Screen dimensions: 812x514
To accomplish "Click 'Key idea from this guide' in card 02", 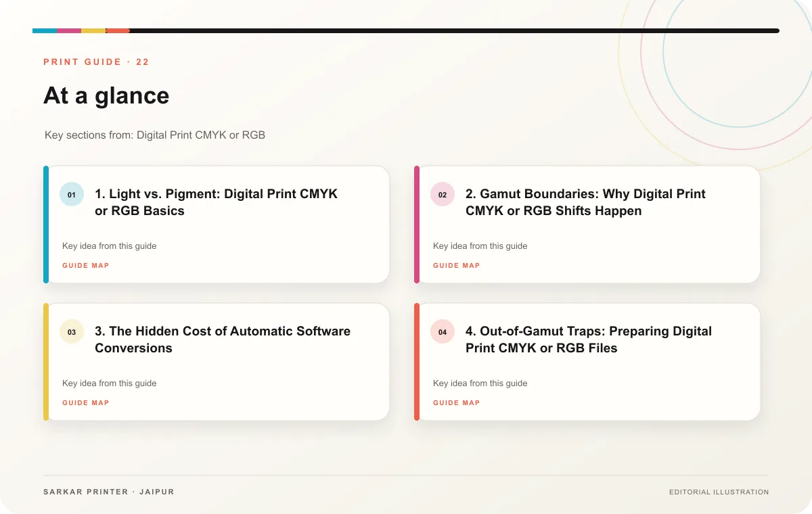I will 480,246.
